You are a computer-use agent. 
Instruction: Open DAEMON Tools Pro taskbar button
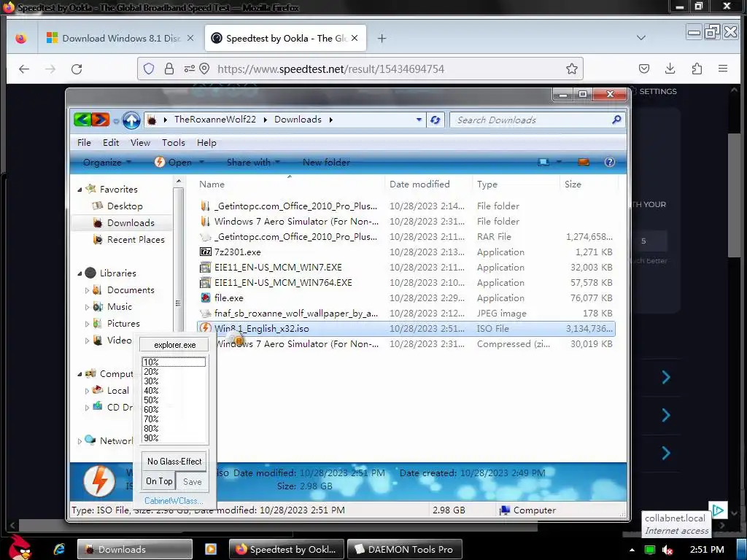click(x=404, y=549)
